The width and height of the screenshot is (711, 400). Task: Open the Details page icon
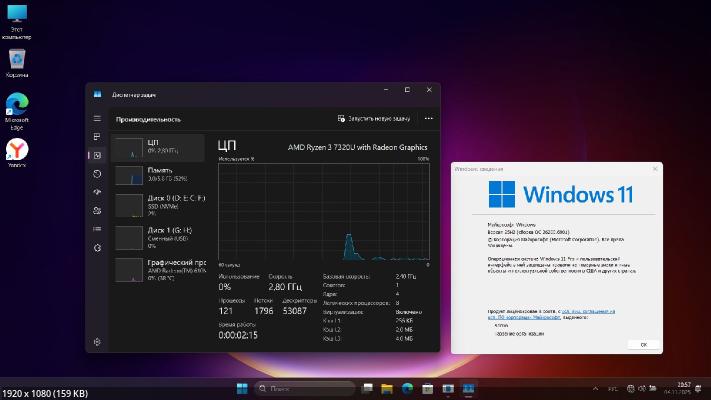(x=97, y=228)
